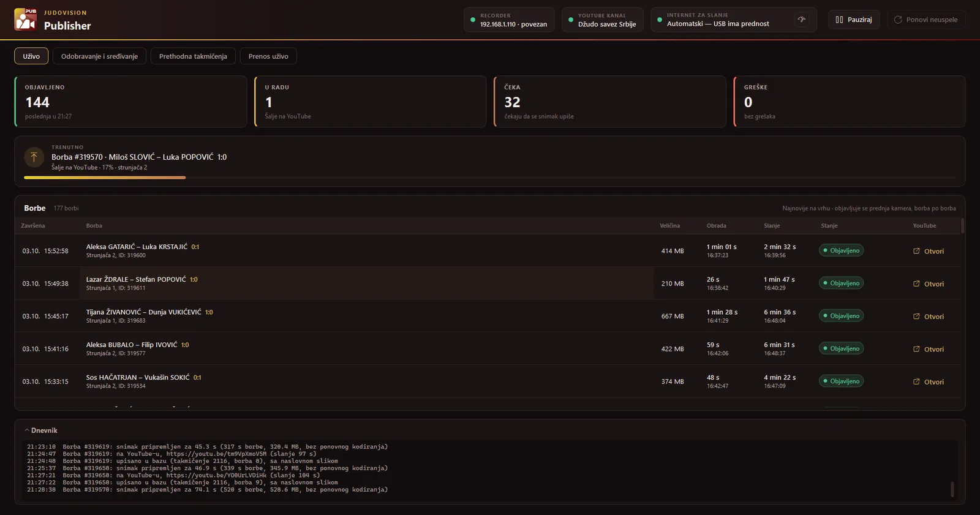This screenshot has width=980, height=515.
Task: Collapse the Dnevnik log panel
Action: [x=40, y=430]
